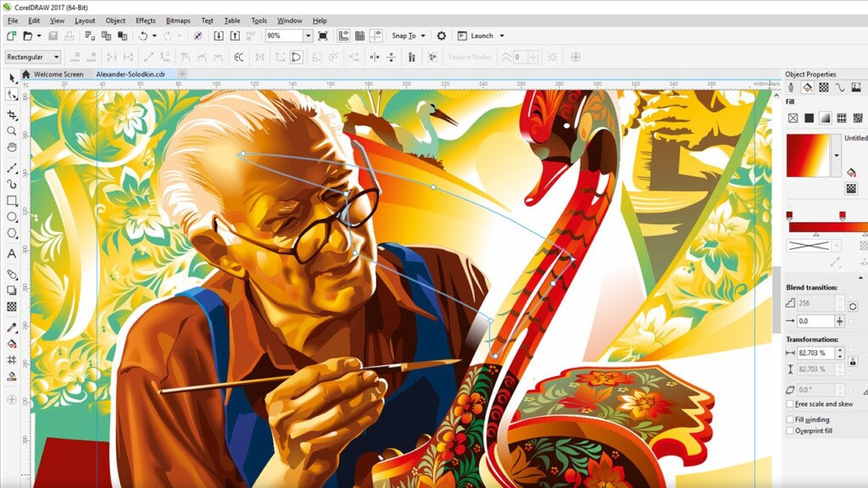Image resolution: width=868 pixels, height=488 pixels.
Task: Open the Bitmaps menu
Action: tap(178, 20)
